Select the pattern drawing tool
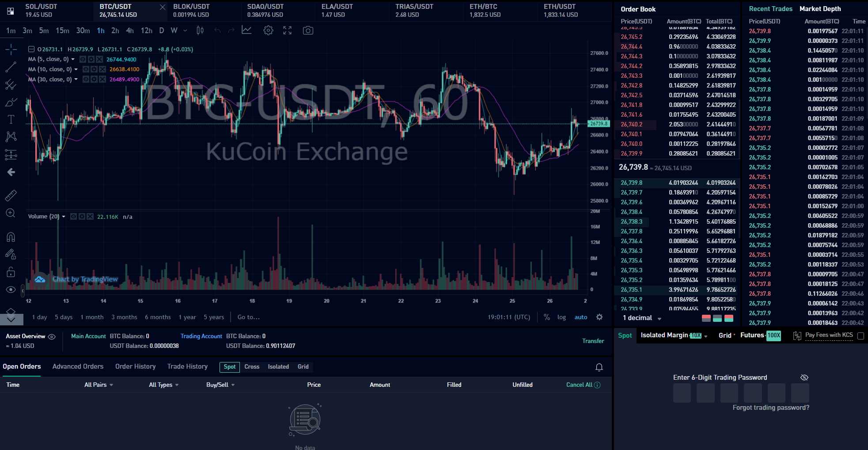 (x=11, y=137)
